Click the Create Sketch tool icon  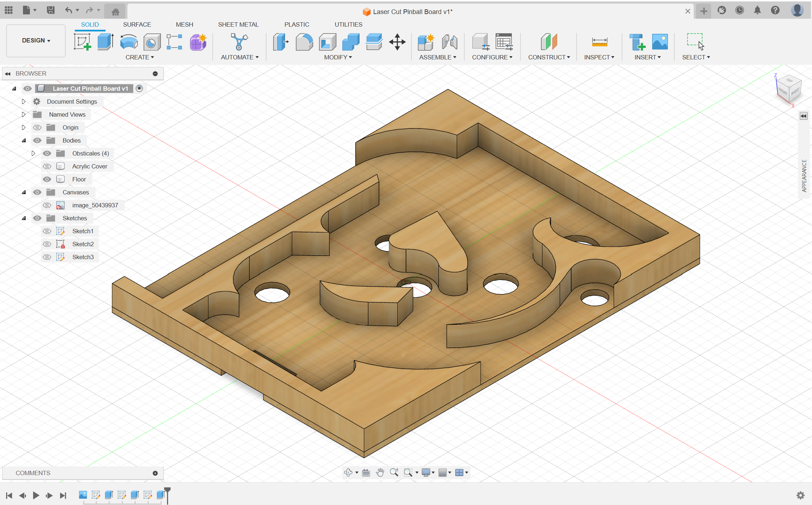[x=82, y=42]
